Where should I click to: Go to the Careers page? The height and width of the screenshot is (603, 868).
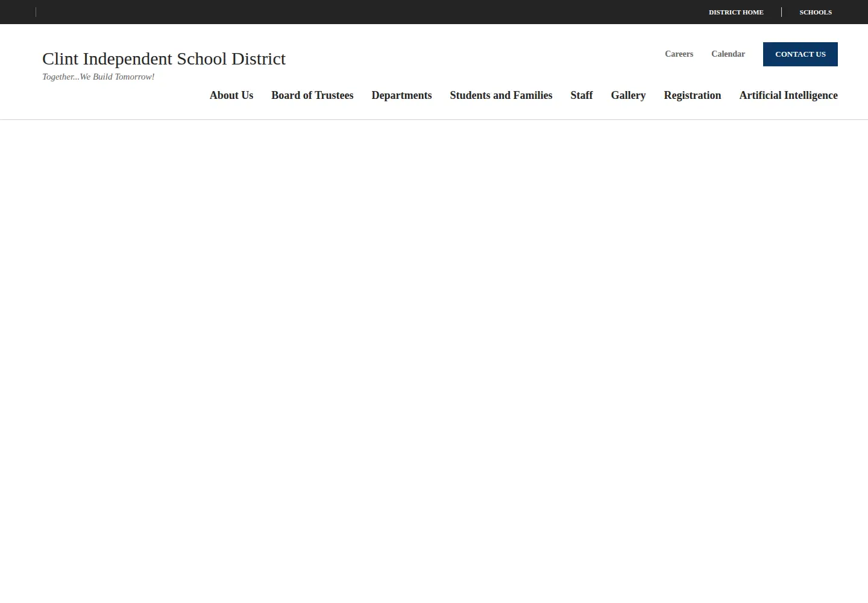click(x=679, y=54)
